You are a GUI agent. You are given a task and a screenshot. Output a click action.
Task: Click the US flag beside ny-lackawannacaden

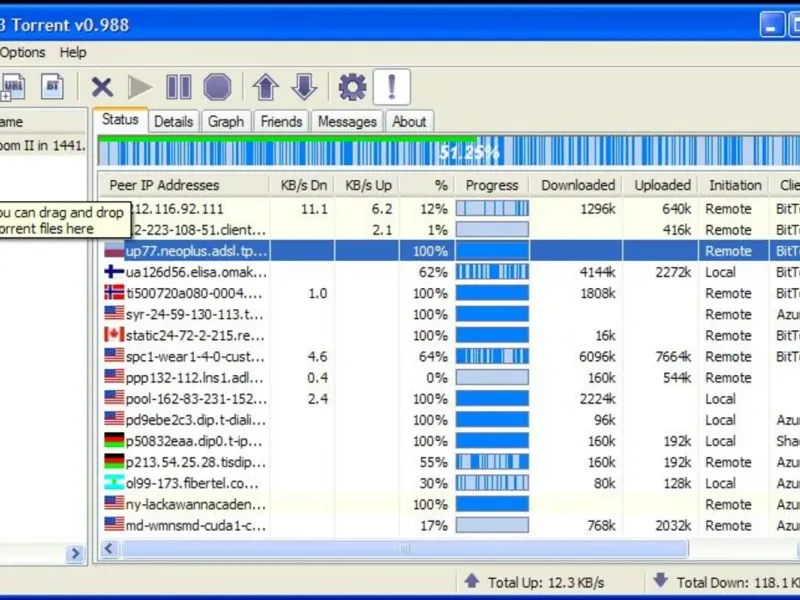(x=114, y=504)
